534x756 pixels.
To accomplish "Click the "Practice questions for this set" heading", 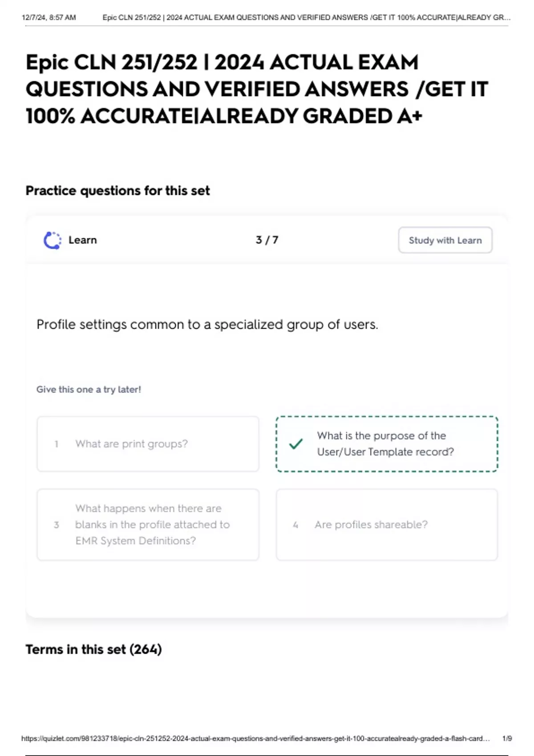I will [x=117, y=191].
